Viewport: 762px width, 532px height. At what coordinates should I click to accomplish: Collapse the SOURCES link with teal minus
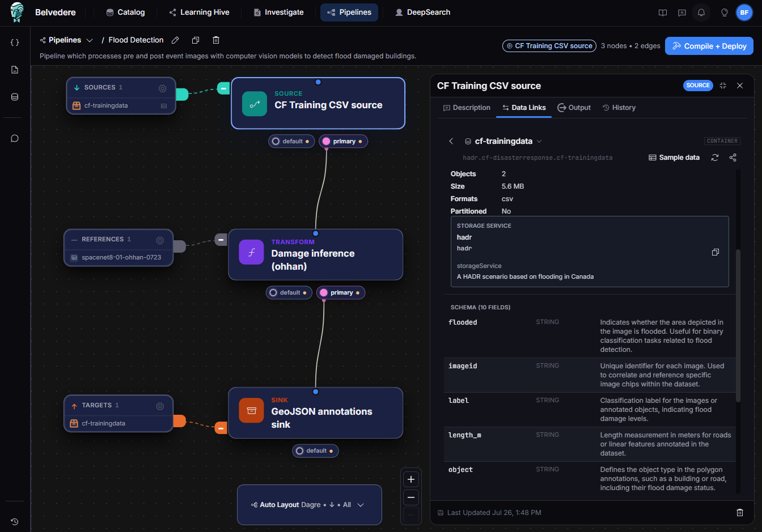tap(223, 88)
